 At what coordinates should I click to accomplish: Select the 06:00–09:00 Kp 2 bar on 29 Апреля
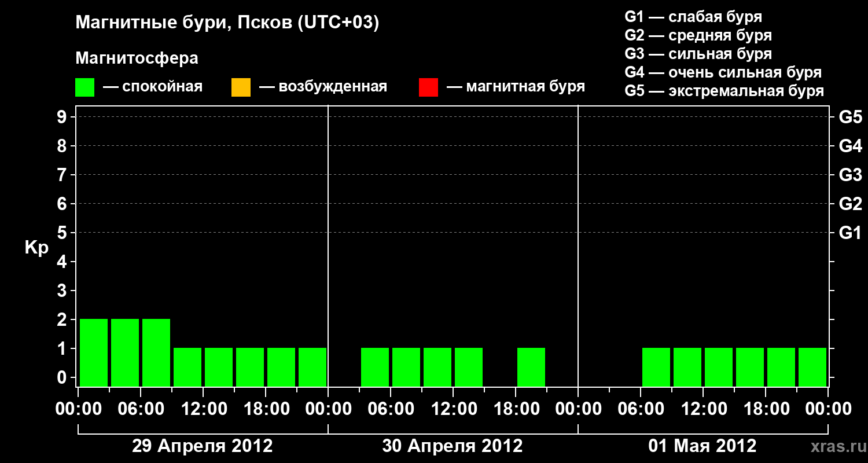(x=156, y=352)
